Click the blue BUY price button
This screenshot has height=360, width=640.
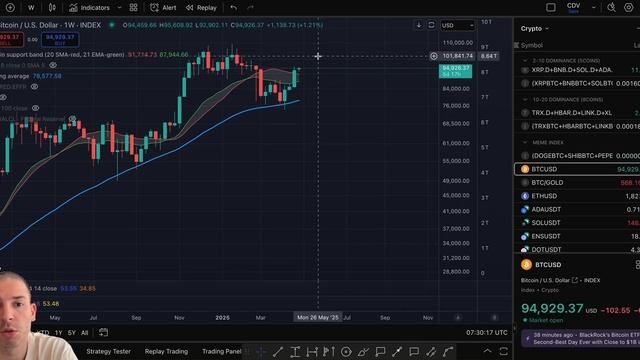coord(60,40)
